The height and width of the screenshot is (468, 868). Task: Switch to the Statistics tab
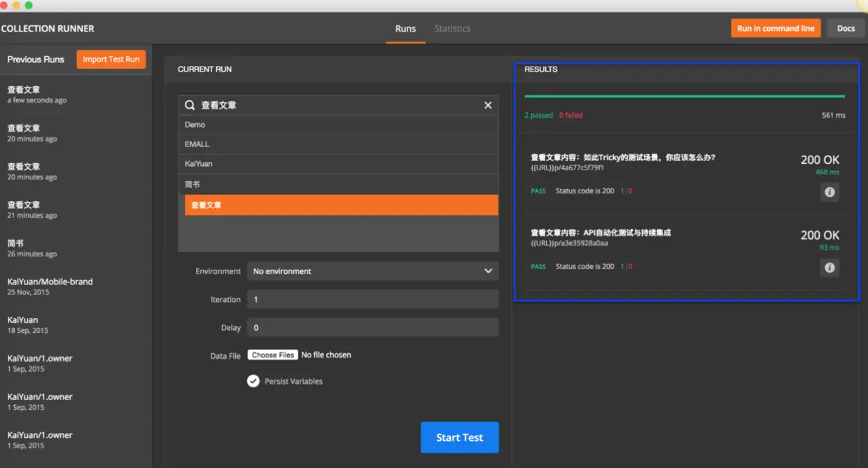point(452,29)
